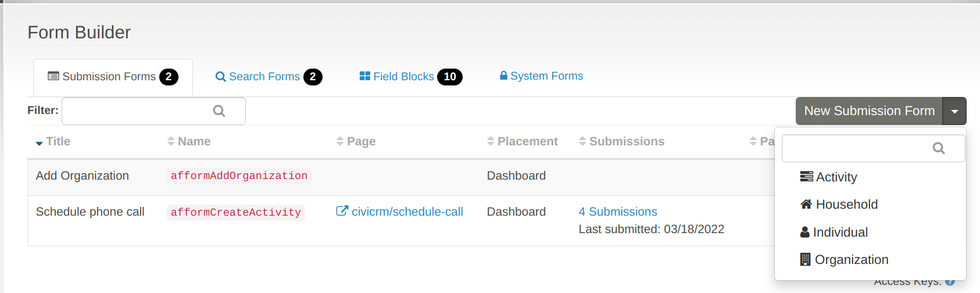980x293 pixels.
Task: Choose Household from the dropdown list
Action: [x=846, y=205]
